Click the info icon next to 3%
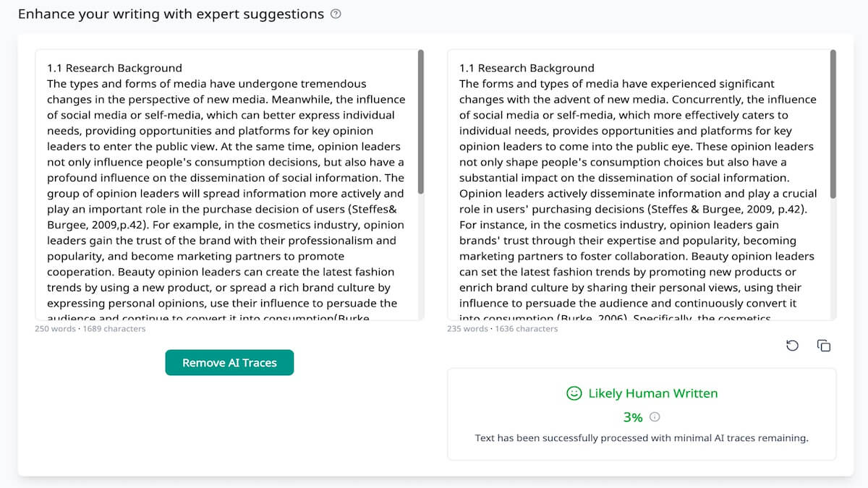Screen dimensions: 868x488 coord(655,417)
